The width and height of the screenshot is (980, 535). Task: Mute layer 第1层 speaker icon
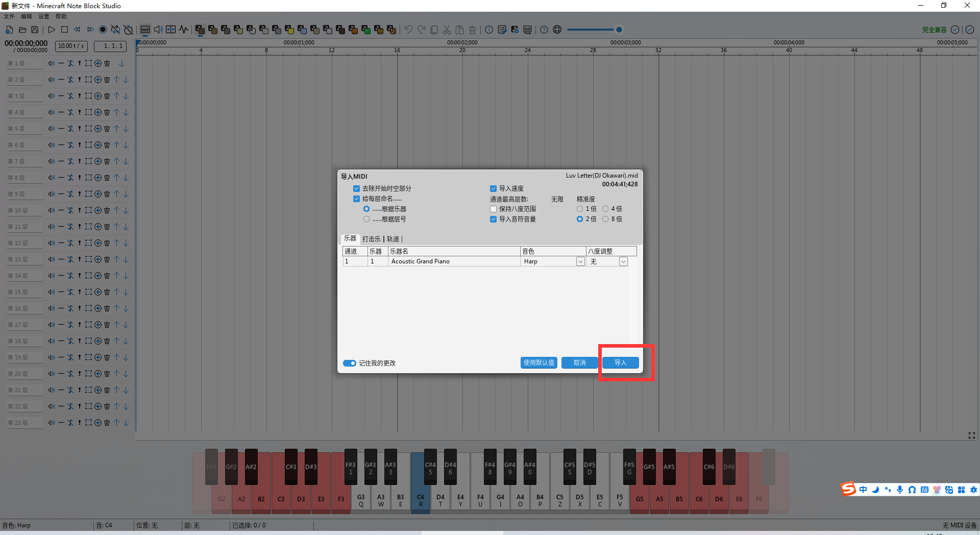[51, 63]
